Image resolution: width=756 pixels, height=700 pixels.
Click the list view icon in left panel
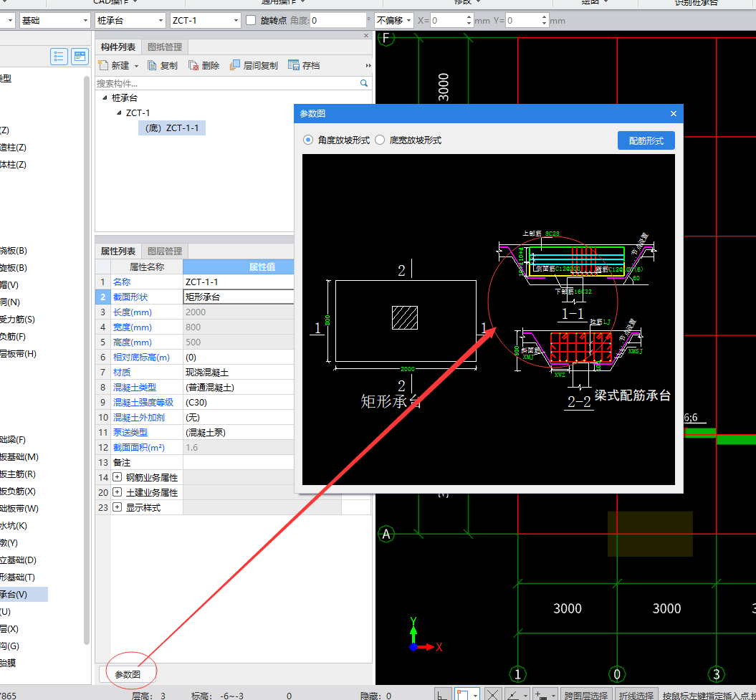(x=59, y=57)
